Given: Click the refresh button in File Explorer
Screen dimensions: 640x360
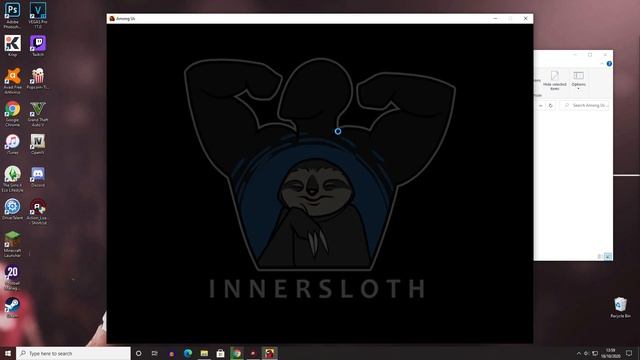Looking at the screenshot, I should [x=551, y=105].
